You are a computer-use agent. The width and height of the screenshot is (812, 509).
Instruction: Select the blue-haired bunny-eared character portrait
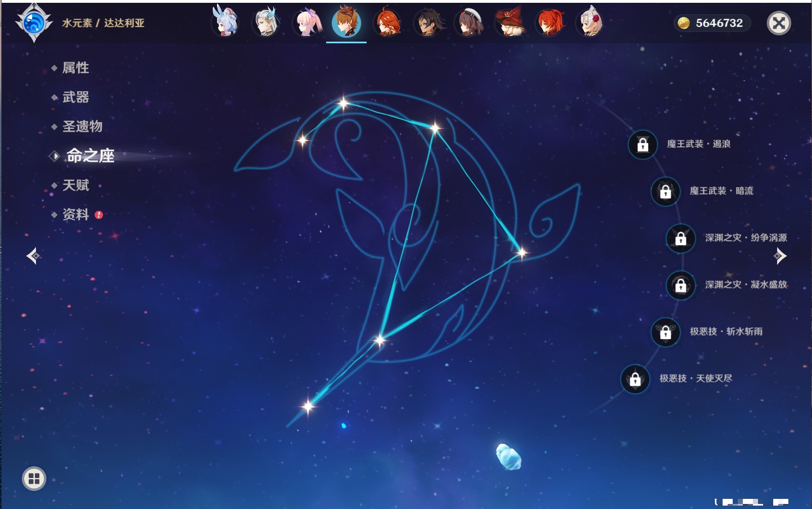coord(225,22)
